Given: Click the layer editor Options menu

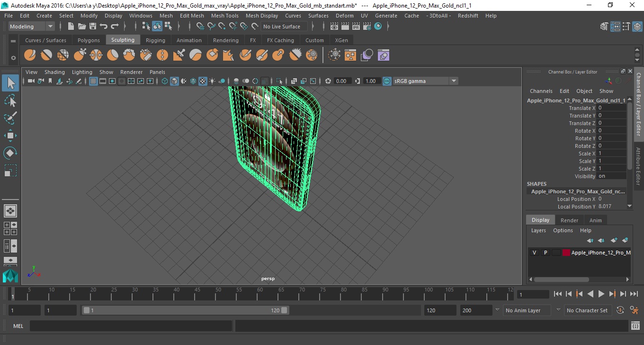Looking at the screenshot, I should pos(563,230).
